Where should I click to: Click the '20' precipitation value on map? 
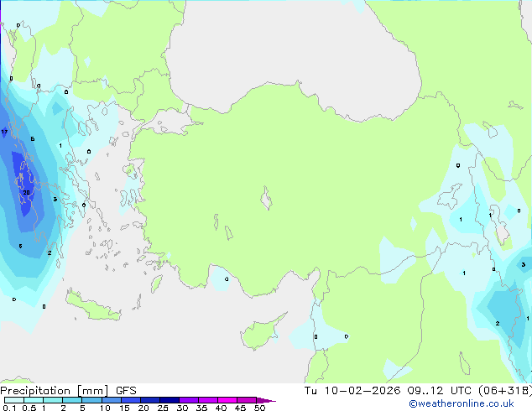(x=26, y=193)
